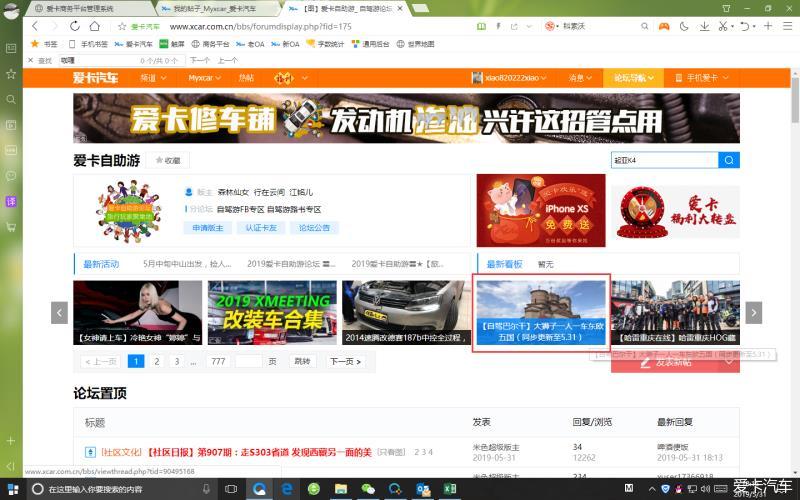Open 世界地图 bookmark
This screenshot has width=800, height=500.
click(x=415, y=44)
